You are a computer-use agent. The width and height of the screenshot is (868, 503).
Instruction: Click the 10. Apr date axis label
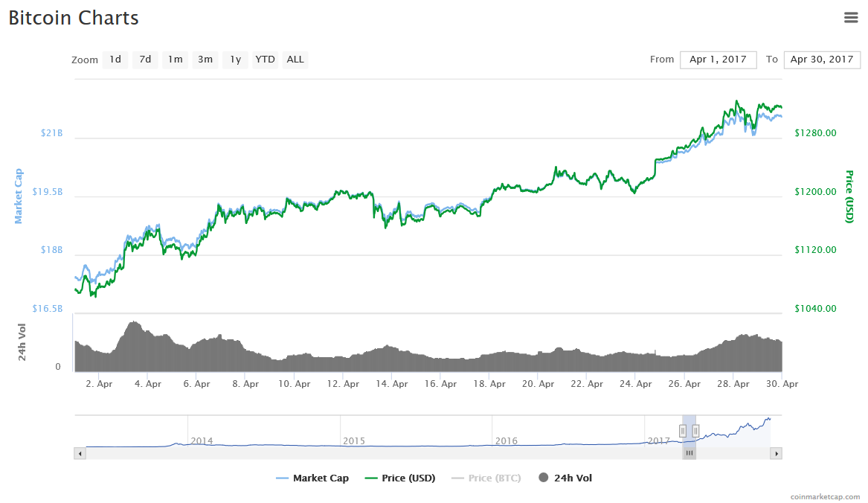[x=294, y=384]
